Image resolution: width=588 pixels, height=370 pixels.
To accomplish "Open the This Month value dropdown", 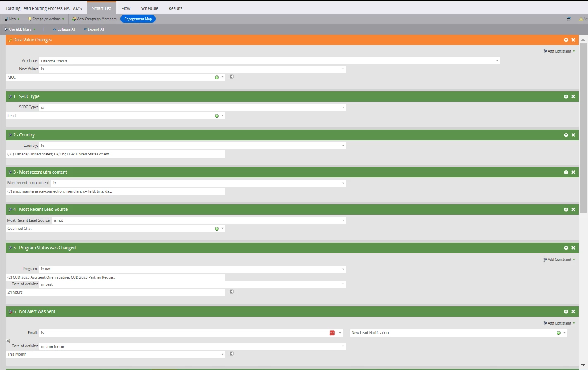I will [x=223, y=354].
